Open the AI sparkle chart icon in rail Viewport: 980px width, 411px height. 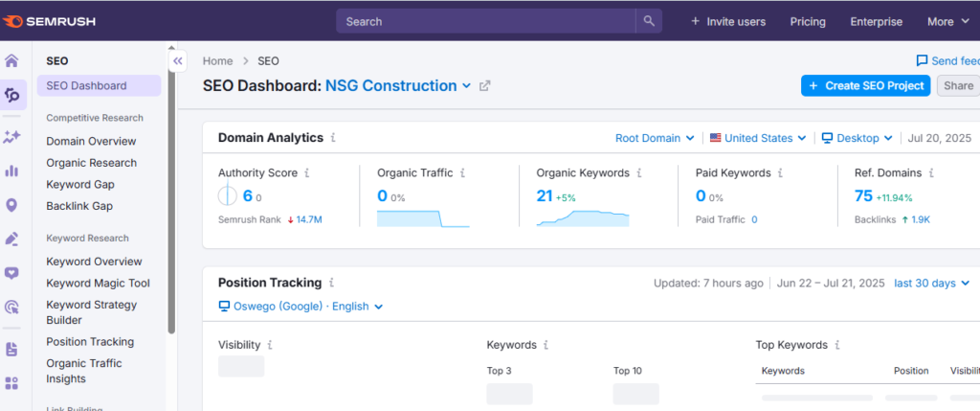11,137
